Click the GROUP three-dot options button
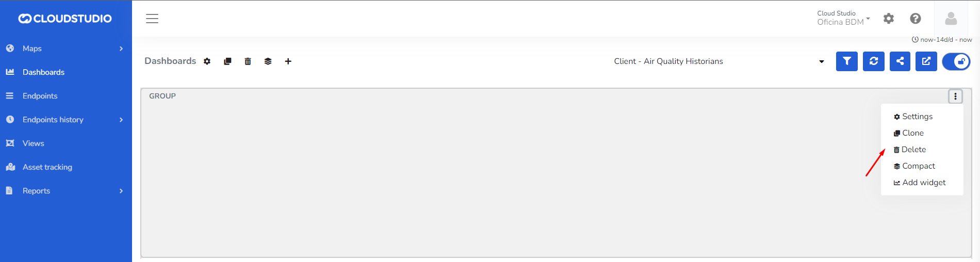 tap(955, 96)
